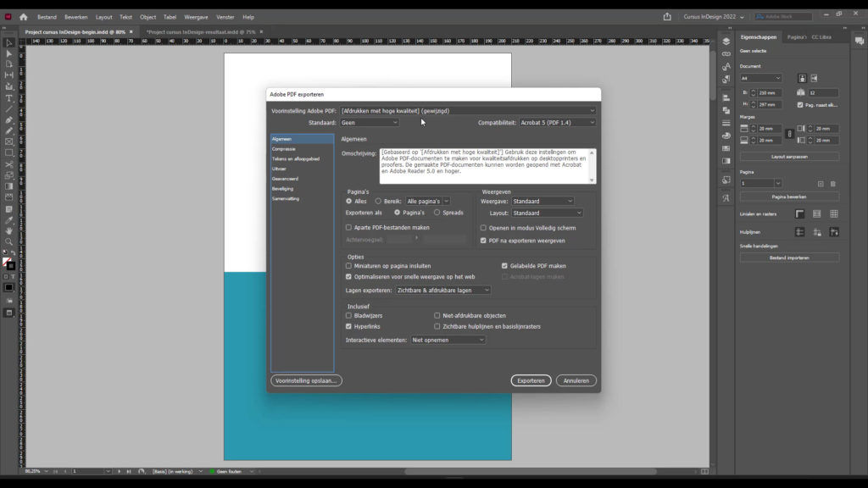The image size is (868, 488).
Task: Open the Layout dropdown in Weergeven
Action: [x=547, y=213]
